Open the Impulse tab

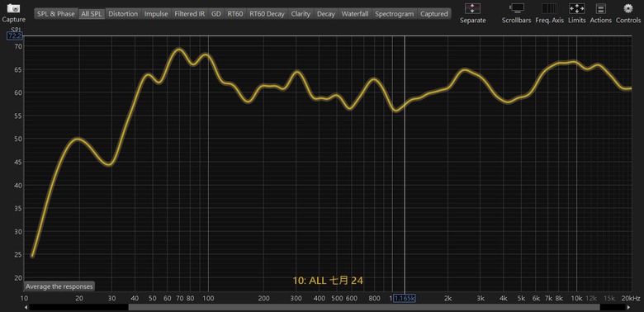[x=156, y=13]
